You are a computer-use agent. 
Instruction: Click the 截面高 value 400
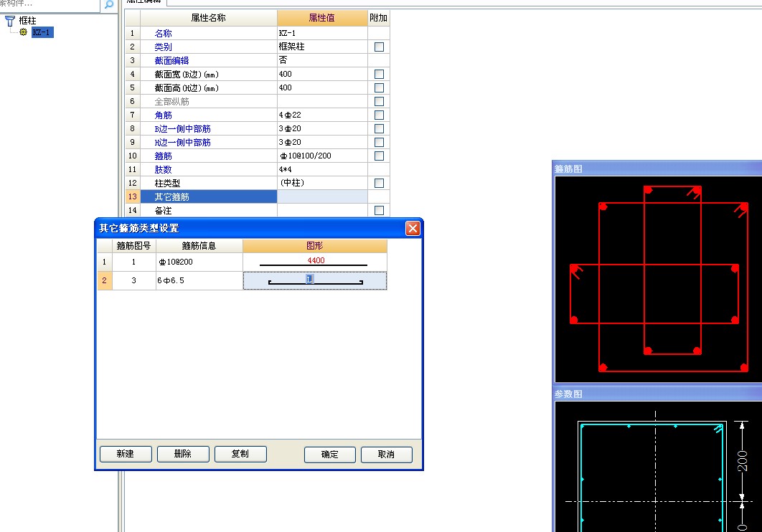coord(322,87)
